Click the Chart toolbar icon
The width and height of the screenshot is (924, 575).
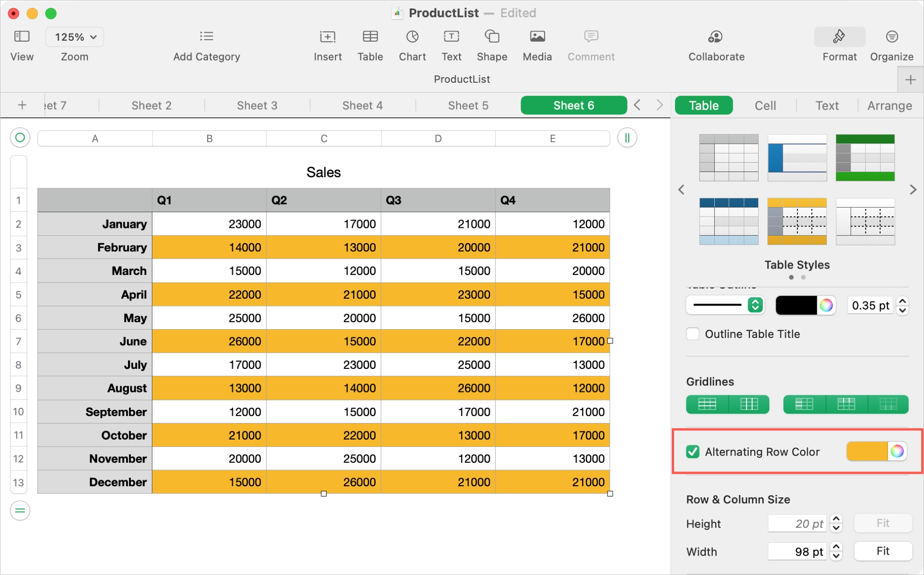412,37
